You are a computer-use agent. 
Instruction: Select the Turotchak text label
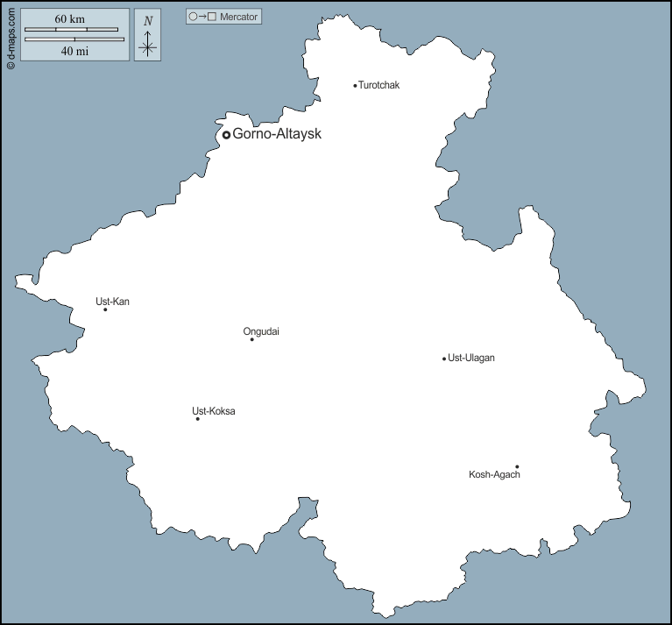[378, 85]
